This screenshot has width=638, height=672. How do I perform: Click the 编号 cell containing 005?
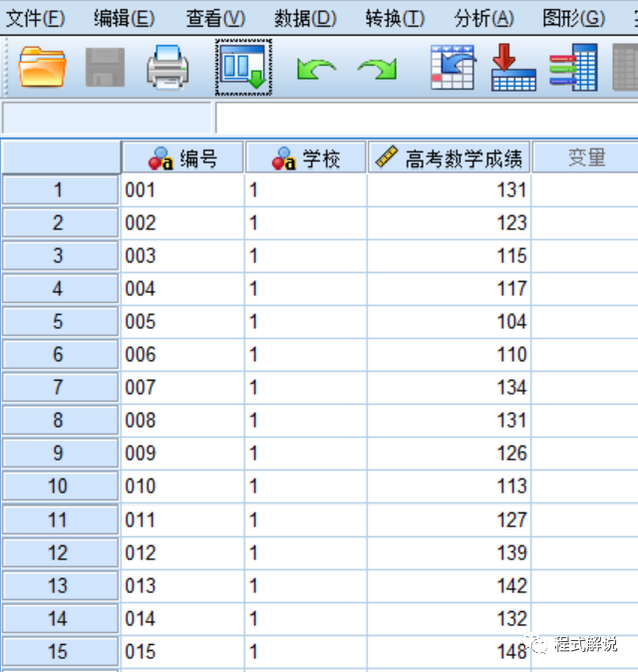coord(183,321)
